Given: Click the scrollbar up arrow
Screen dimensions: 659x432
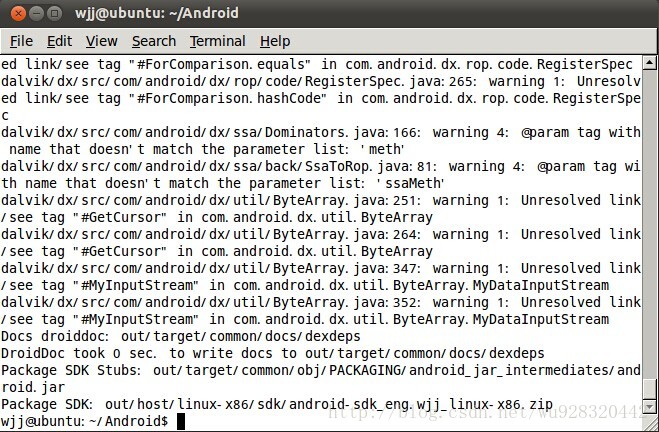Looking at the screenshot, I should point(650,62).
